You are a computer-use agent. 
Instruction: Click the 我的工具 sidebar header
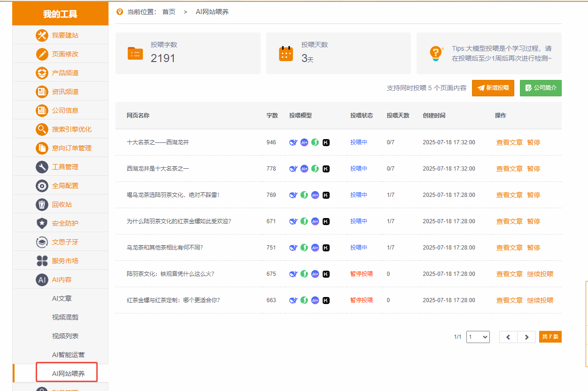pyautogui.click(x=60, y=14)
